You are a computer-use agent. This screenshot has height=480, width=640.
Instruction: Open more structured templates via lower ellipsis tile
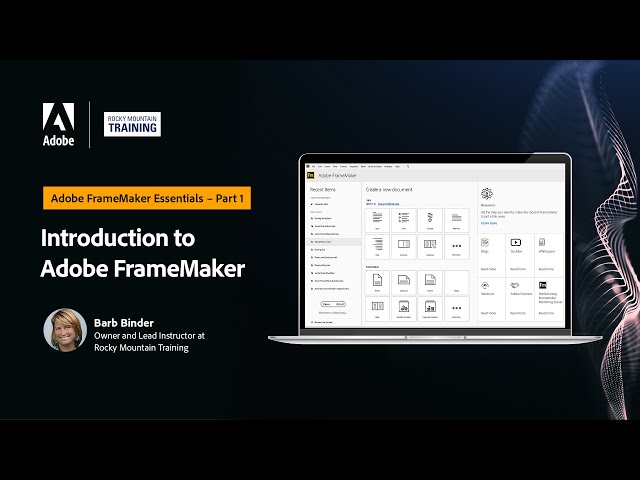pyautogui.click(x=457, y=309)
